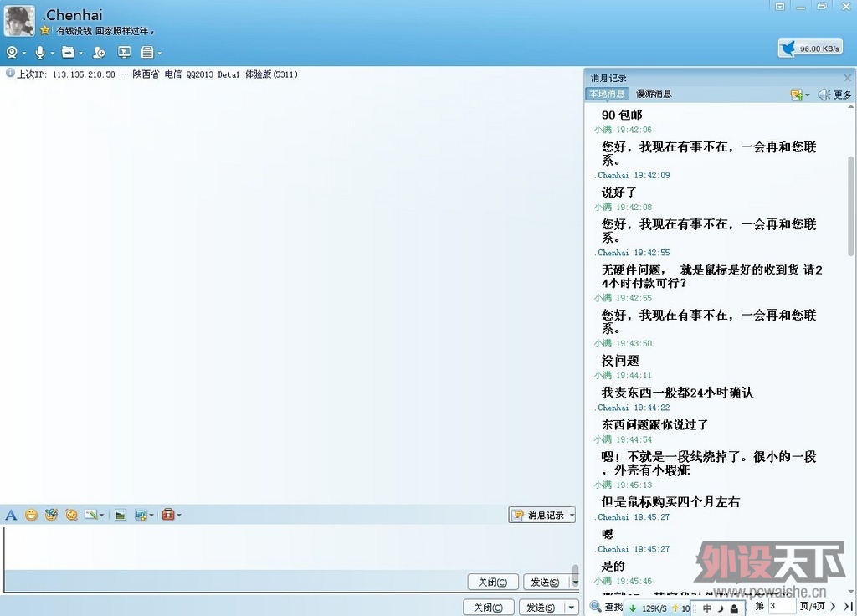Start a voice call with the microphone icon
Viewport: 857px width, 616px height.
tap(40, 53)
